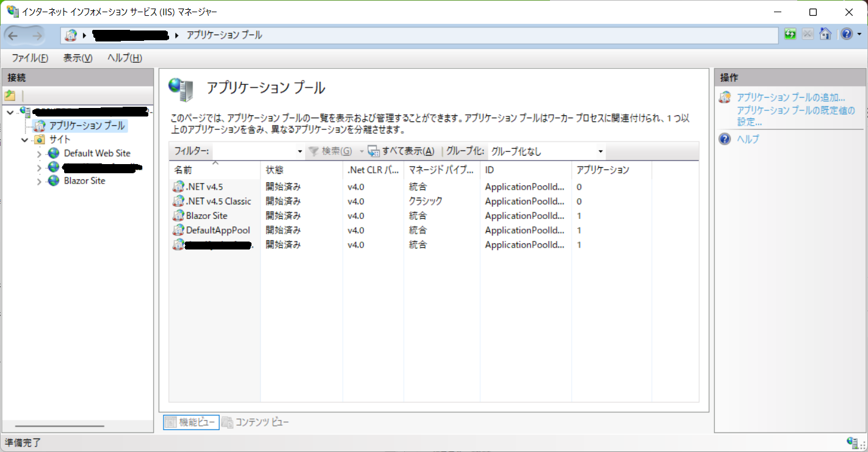Sort by マネージド パイプ column header
This screenshot has width=868, height=452.
point(442,170)
